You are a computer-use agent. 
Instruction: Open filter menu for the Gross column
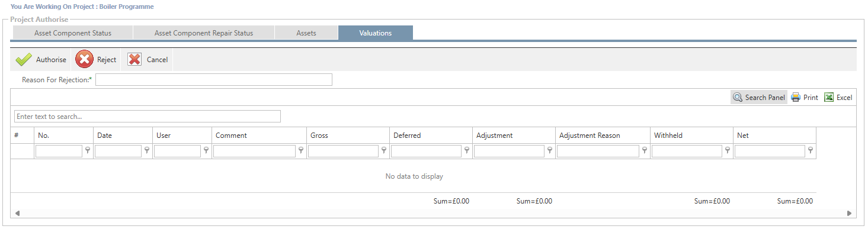click(x=384, y=151)
